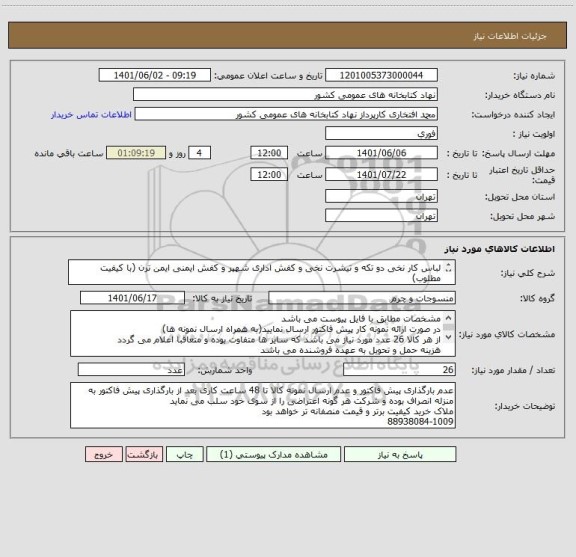Click the price validity hour field 12:00
Viewport: 576px width, 557px height.
pos(269,175)
